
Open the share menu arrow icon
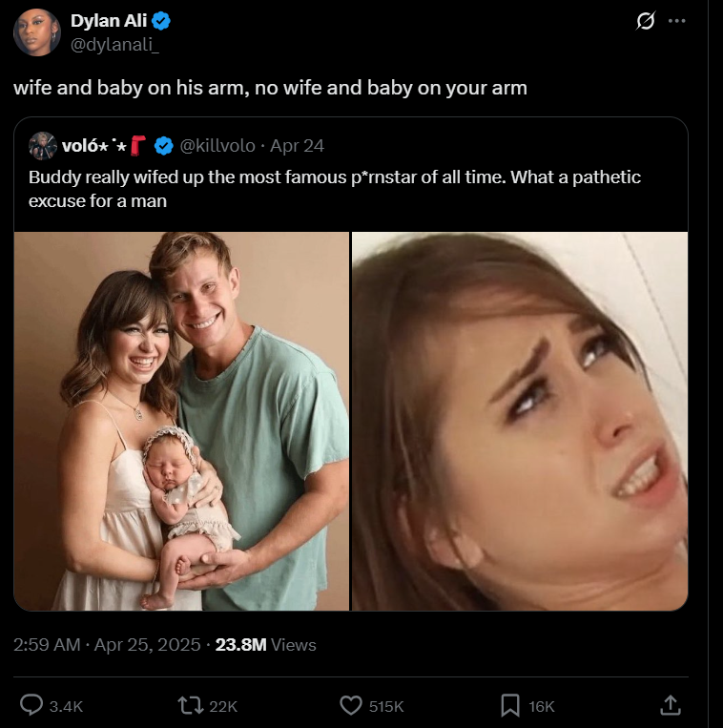tap(671, 705)
